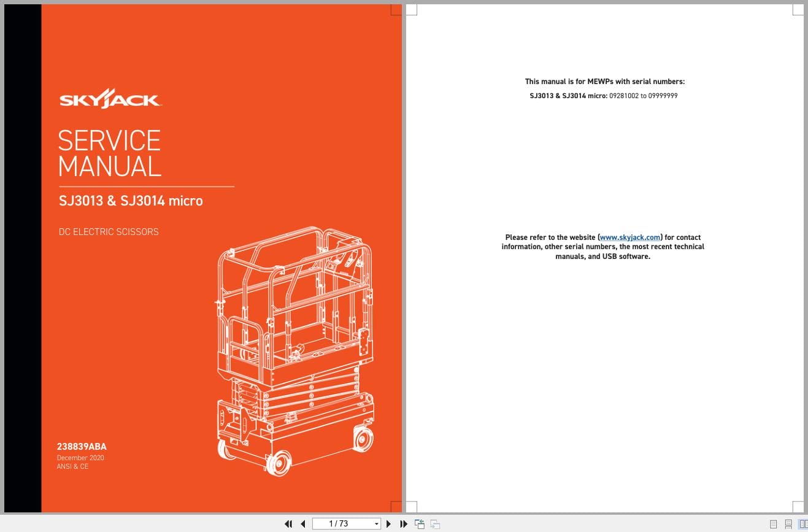Click the previous view icon with green arrow
Screen dimensions: 808x532
point(420,524)
